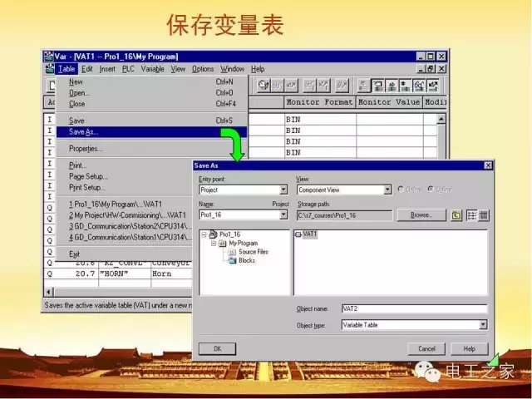Expand the Object type dropdown
Screen dimensions: 532x399
(x=483, y=325)
